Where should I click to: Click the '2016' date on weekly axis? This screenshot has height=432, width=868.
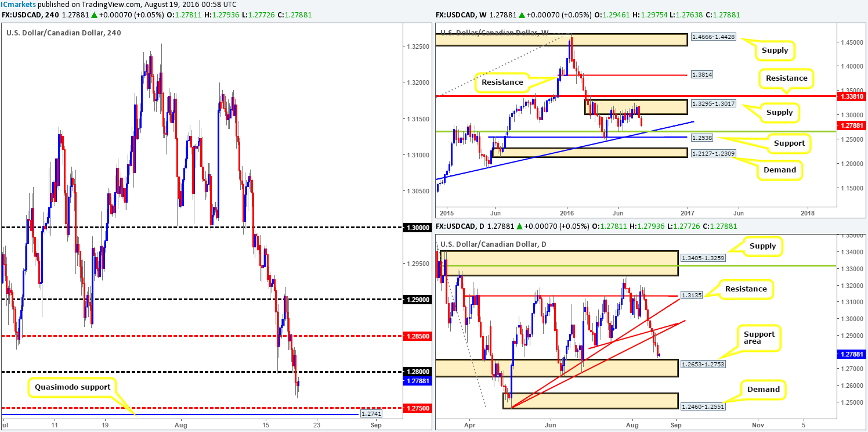[566, 213]
